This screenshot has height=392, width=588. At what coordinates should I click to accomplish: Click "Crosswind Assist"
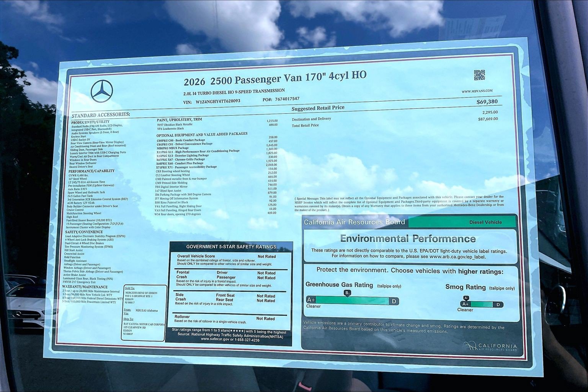click(x=74, y=254)
